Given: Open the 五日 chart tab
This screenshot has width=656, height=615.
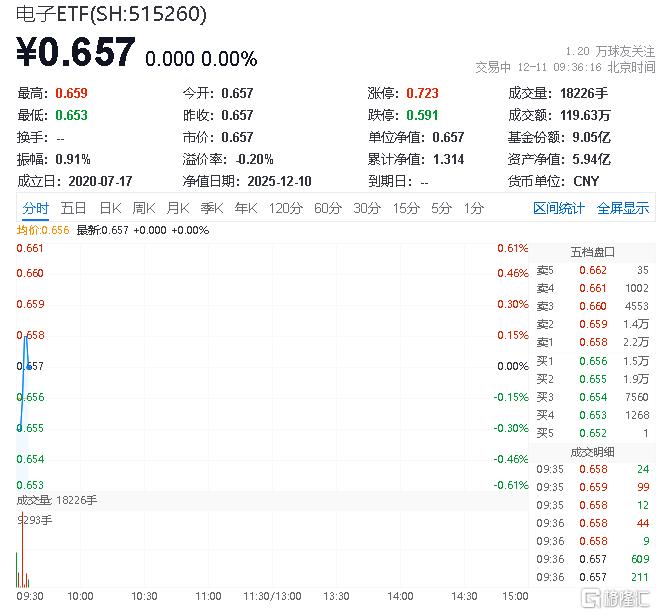Looking at the screenshot, I should point(73,208).
